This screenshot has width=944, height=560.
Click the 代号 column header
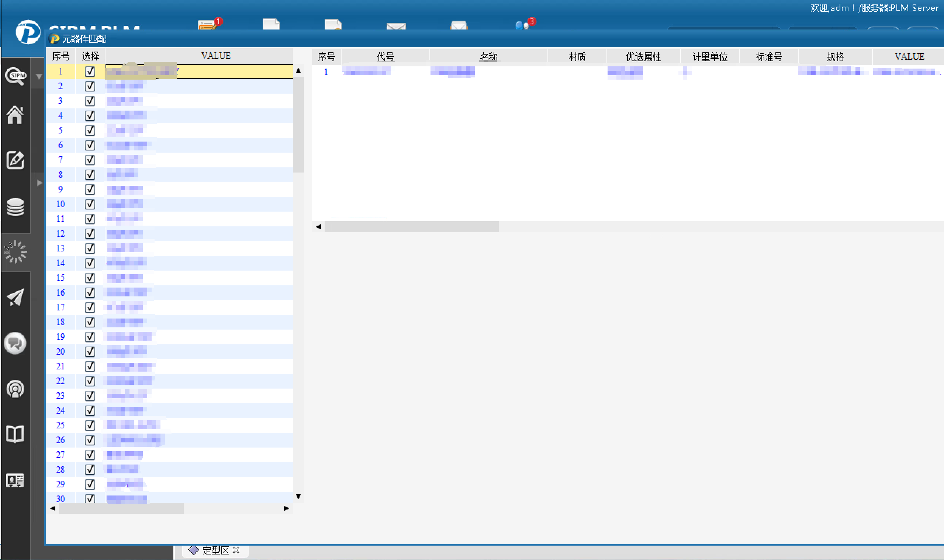(385, 57)
